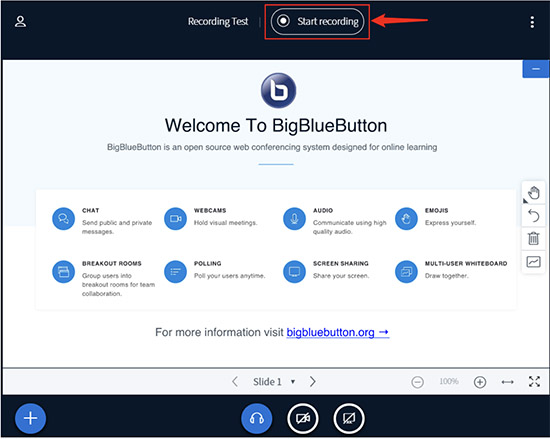Toggle screen sharing button
Image resolution: width=550 pixels, height=439 pixels.
pyautogui.click(x=349, y=418)
